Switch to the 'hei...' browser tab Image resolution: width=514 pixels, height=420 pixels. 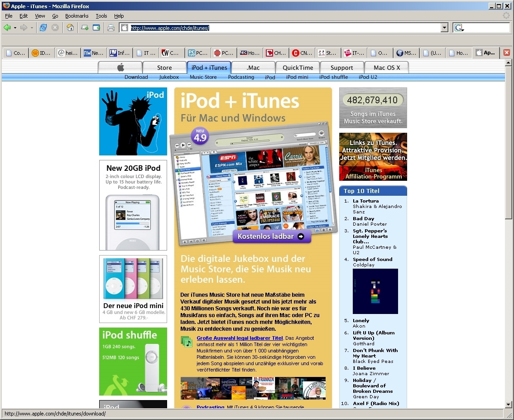[x=67, y=53]
